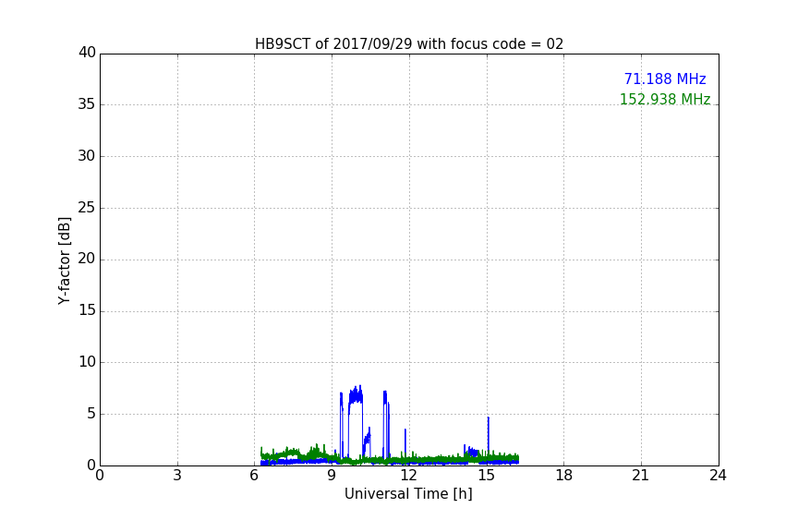Select the green '152.938 MHz' legend label

[665, 99]
